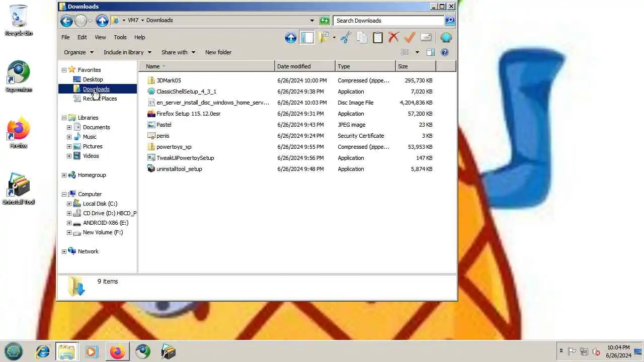
Task: Click the orange checkmark Properties icon
Action: pos(410,38)
